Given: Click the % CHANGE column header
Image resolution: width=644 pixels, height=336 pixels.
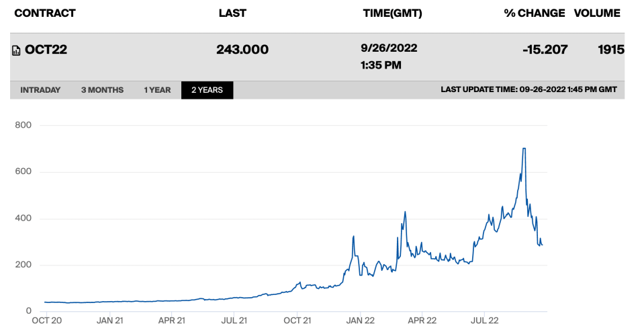Looking at the screenshot, I should (535, 13).
